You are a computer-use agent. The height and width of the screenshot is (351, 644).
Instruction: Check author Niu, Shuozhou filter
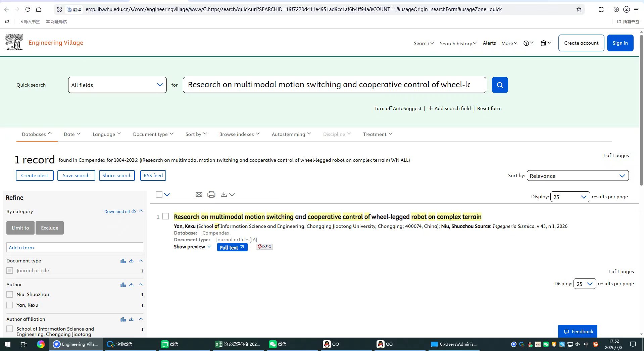(x=10, y=294)
